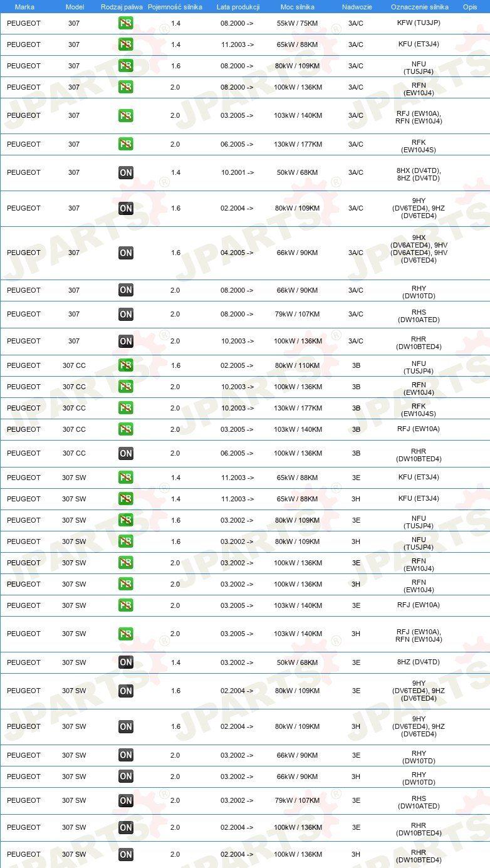The image size is (490, 868).
Task: Select the 1.4 capacity cell in the 55kW / 75KM row
Action: coord(175,23)
